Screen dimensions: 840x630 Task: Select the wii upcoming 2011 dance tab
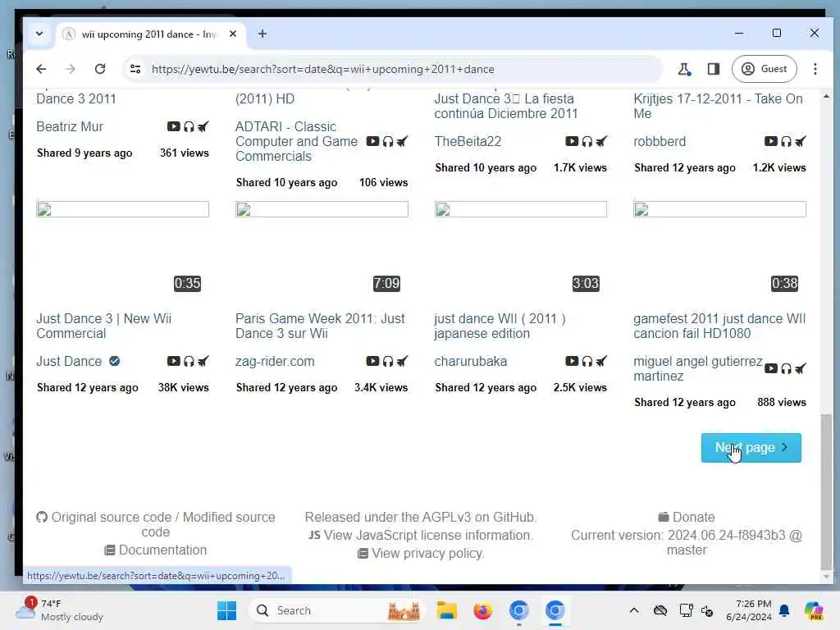(151, 34)
